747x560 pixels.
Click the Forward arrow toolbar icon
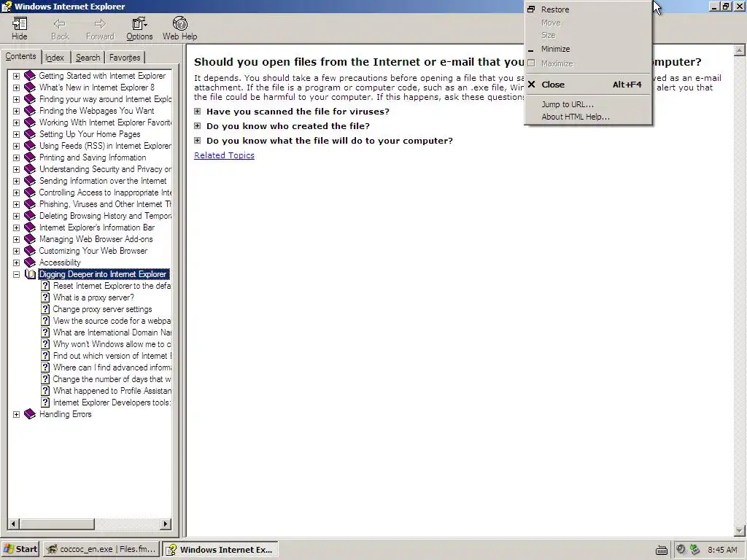[100, 24]
